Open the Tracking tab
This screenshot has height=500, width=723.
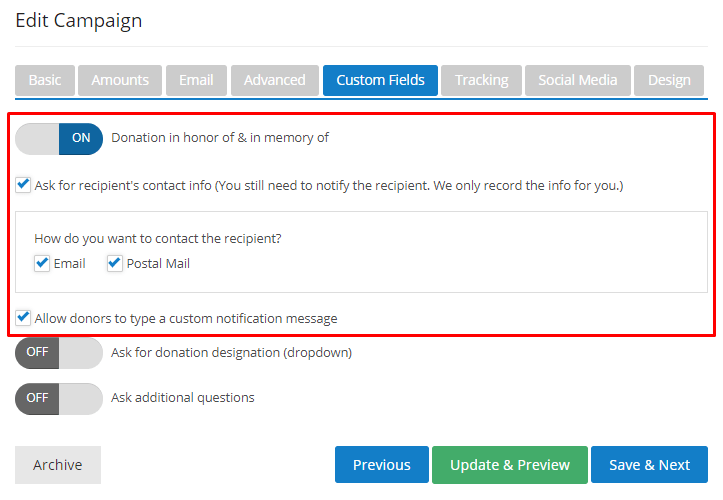[481, 81]
